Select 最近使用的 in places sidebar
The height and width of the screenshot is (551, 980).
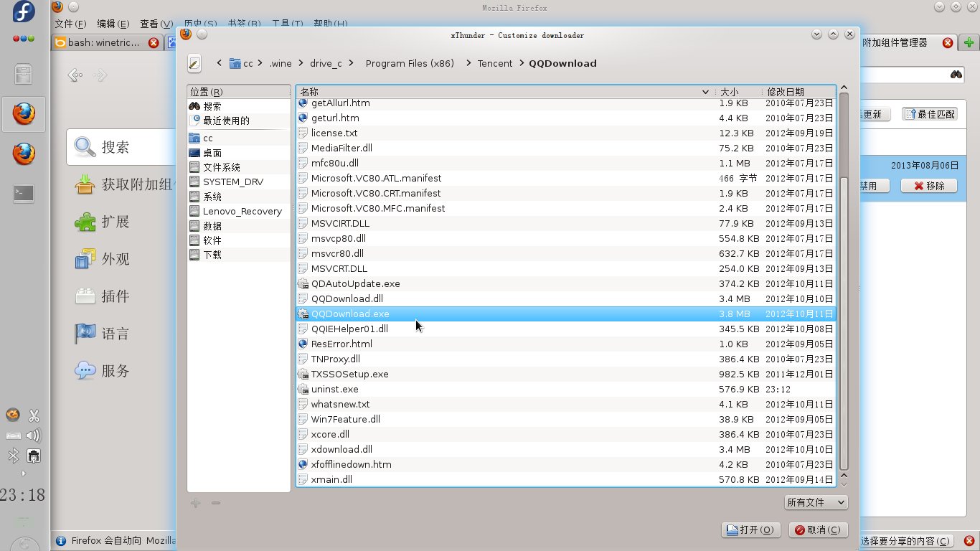[x=239, y=121]
